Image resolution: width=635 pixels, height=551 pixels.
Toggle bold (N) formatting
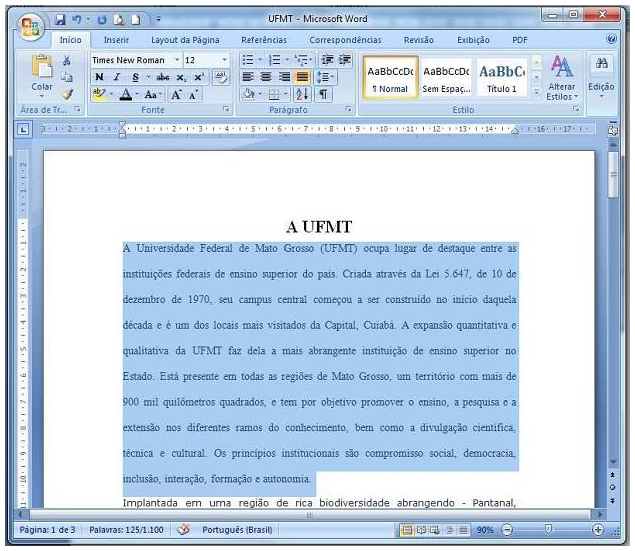(99, 77)
